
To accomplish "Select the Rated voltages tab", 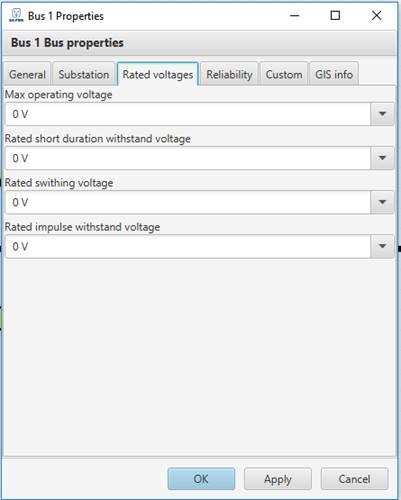I will click(x=158, y=74).
